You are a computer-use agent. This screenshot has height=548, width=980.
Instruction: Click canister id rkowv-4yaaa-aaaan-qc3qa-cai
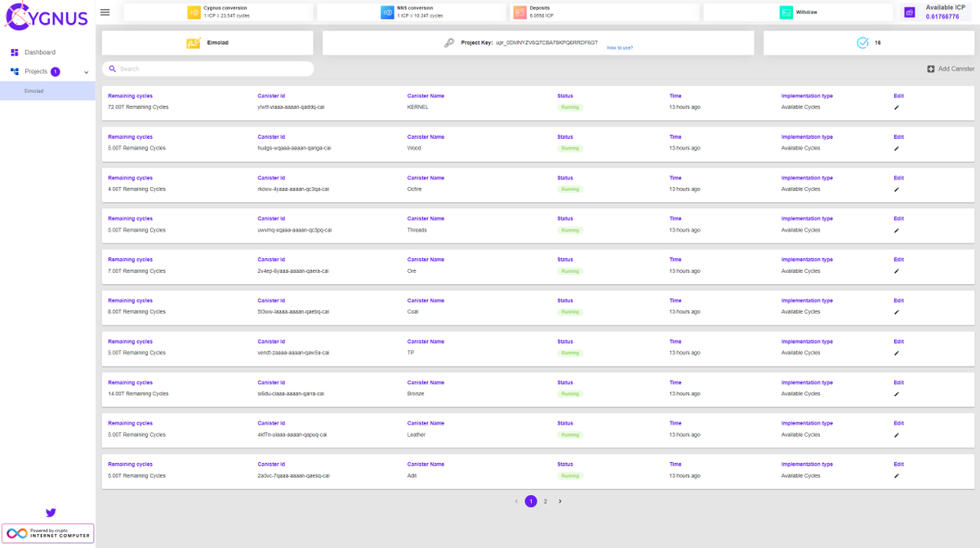pos(293,189)
